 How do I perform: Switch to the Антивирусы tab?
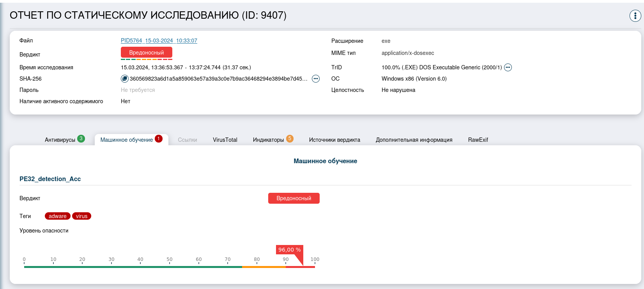pos(60,140)
